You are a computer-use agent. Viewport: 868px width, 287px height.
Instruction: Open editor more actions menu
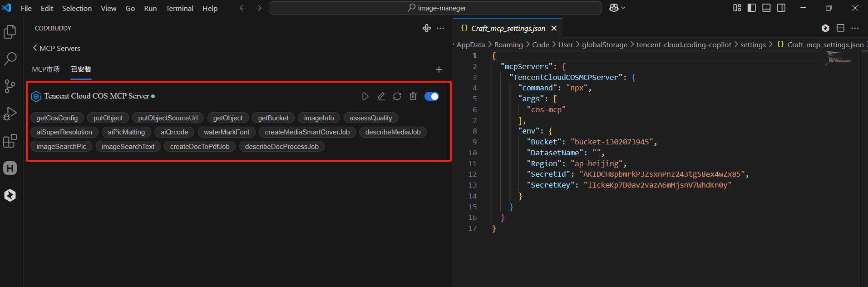855,28
